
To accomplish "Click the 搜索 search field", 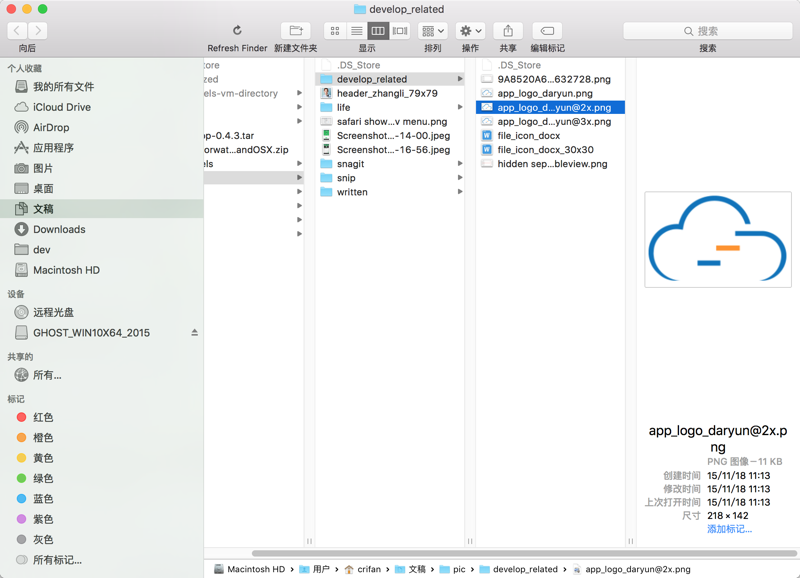I will click(x=708, y=31).
